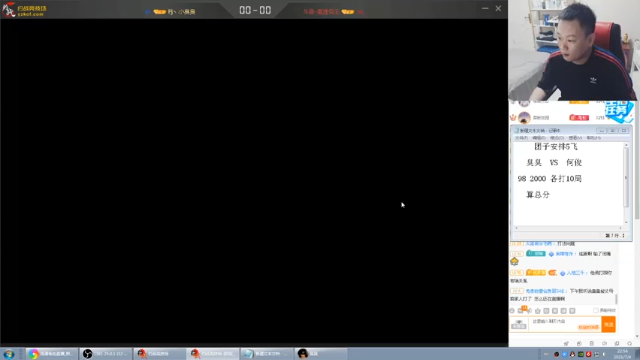This screenshot has height=360, width=640.
Task: Click Notepad's horizontal scroll right arrow
Action: (620, 228)
